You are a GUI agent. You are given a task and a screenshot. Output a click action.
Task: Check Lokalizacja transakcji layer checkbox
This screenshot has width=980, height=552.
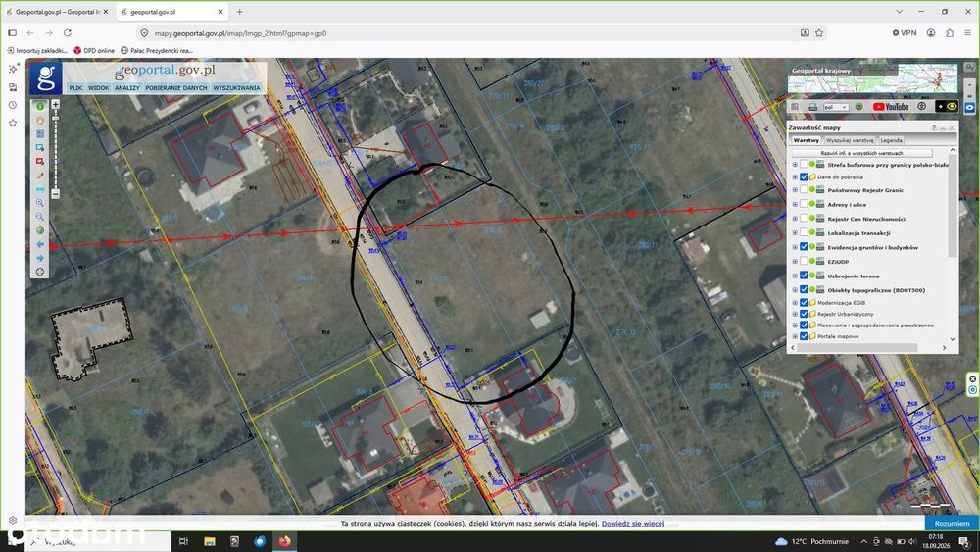coord(804,233)
